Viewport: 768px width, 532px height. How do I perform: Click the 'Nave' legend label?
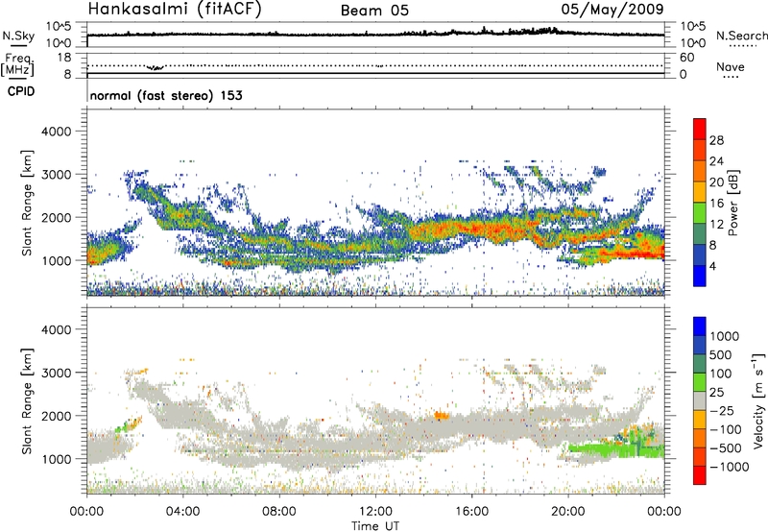(731, 66)
